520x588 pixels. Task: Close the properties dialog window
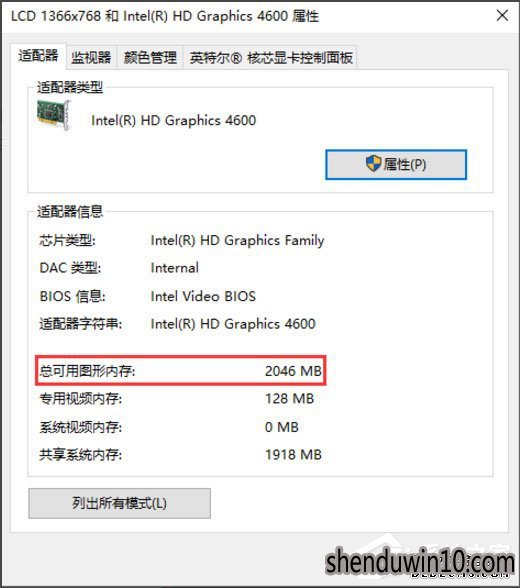[502, 16]
